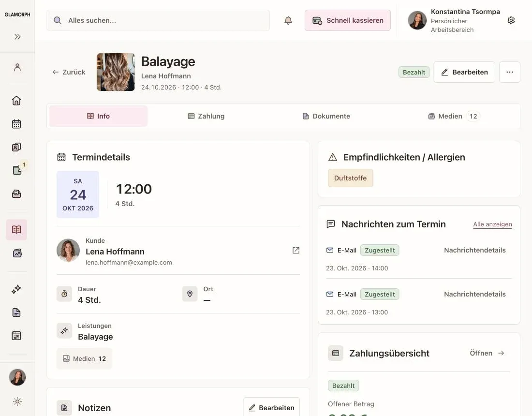The width and height of the screenshot is (532, 416).
Task: Click the Termindetails calendar icon
Action: click(x=61, y=157)
